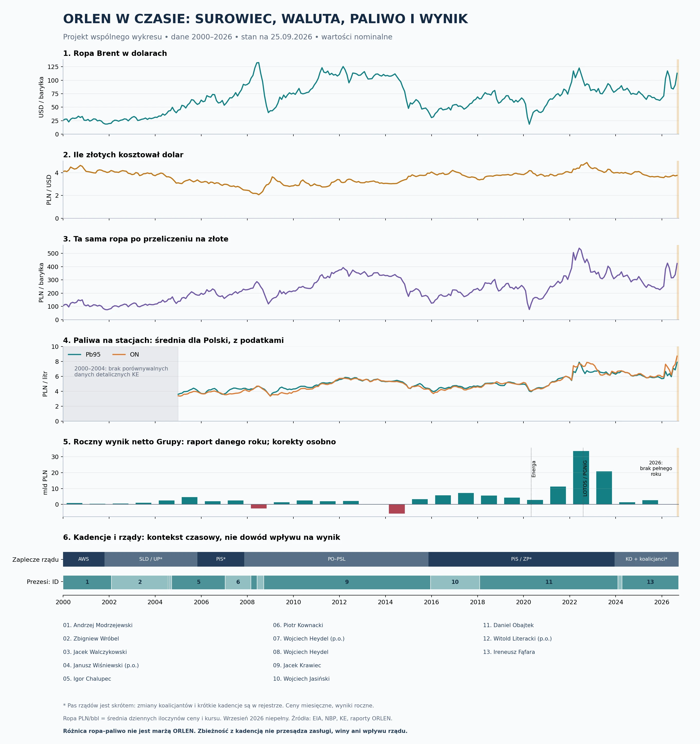700x744 pixels.
Task: Click the PO–PSL government band
Action: [336, 559]
